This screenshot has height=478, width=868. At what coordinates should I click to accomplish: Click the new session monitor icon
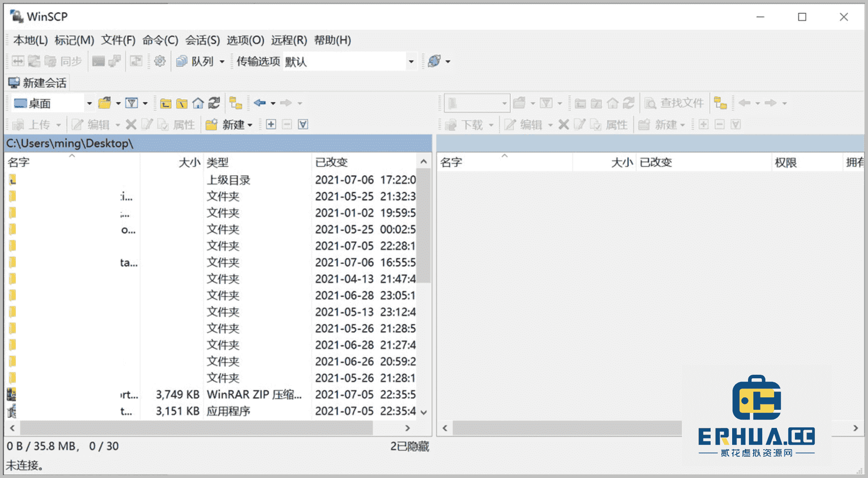pyautogui.click(x=14, y=83)
